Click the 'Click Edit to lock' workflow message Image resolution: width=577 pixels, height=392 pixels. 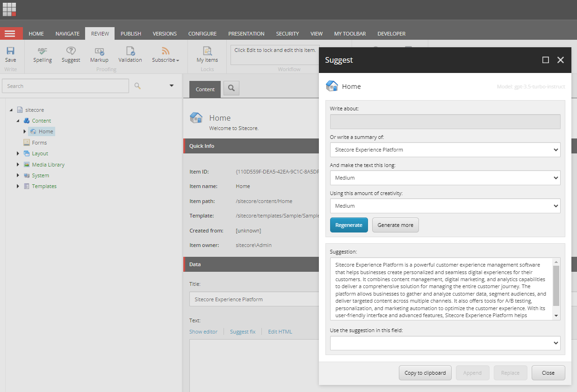(x=275, y=50)
